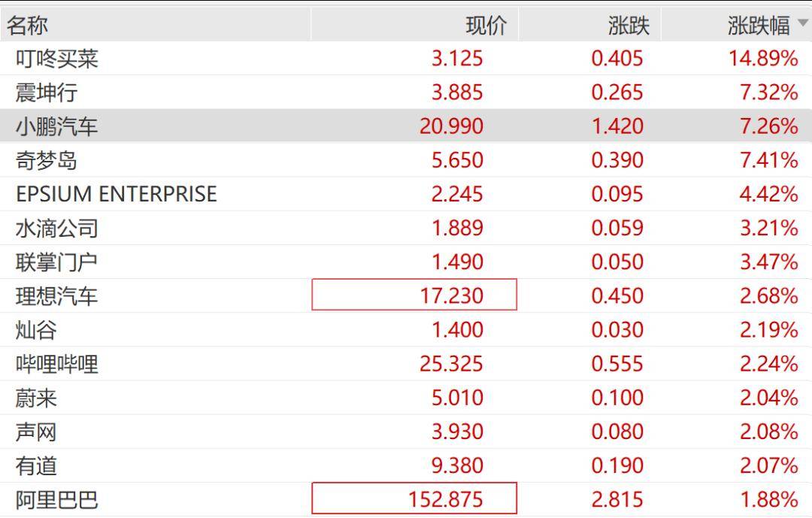Sort by the 名称 column header

(28, 26)
